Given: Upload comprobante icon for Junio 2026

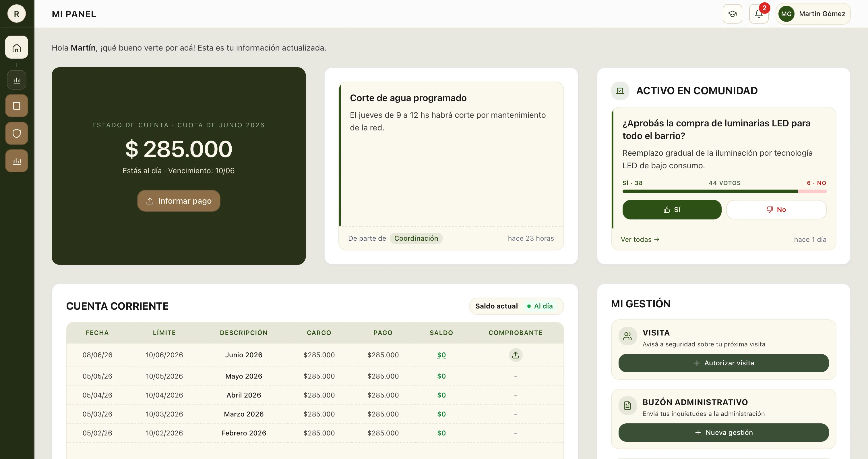Looking at the screenshot, I should point(515,355).
